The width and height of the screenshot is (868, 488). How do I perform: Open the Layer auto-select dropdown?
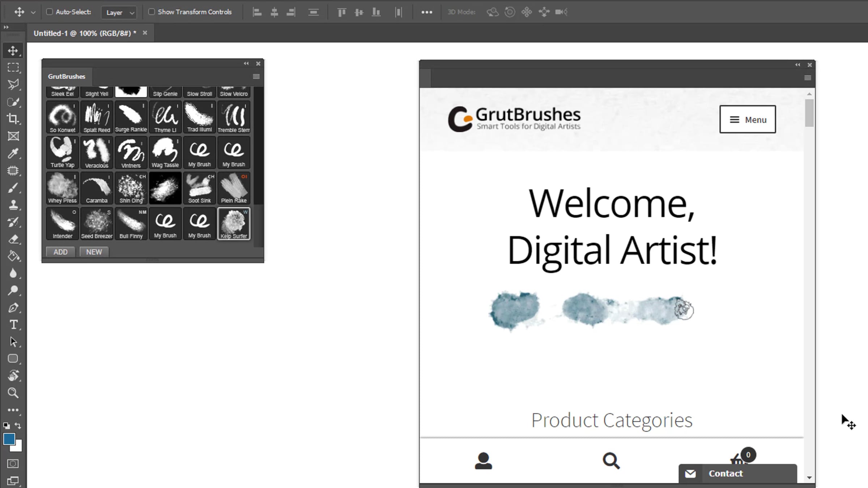[x=119, y=13]
